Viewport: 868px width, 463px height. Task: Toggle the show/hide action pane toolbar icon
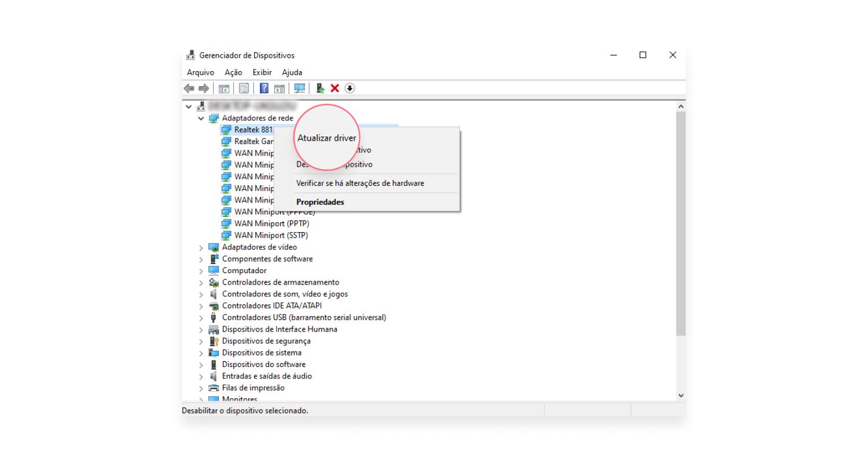coord(279,88)
